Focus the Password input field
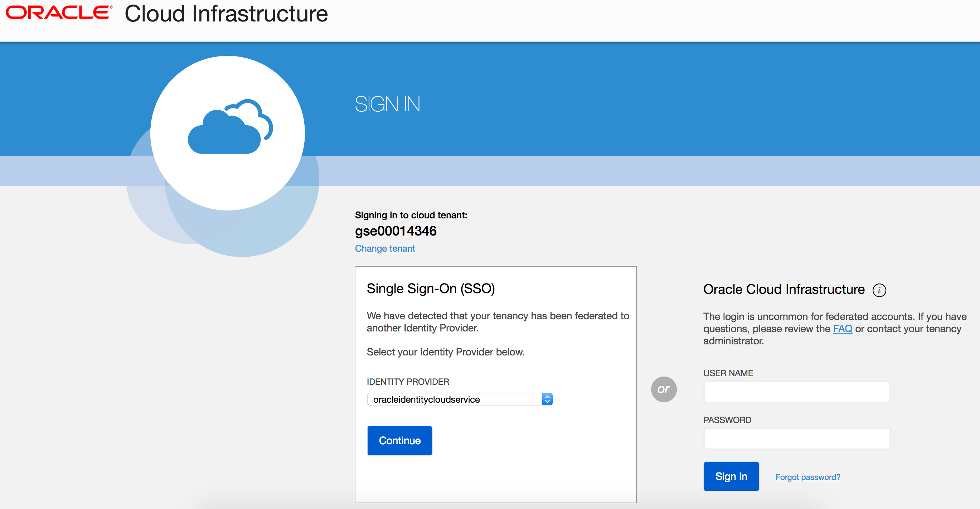The image size is (980, 509). [x=797, y=438]
